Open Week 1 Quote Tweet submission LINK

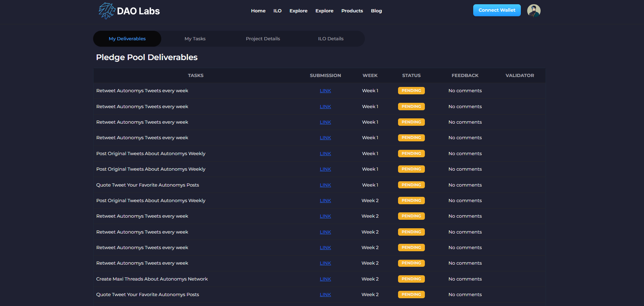325,185
